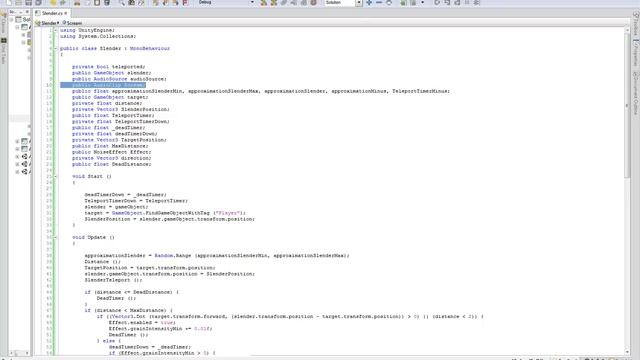
Task: Click the small arrow right of the green toolbar icons
Action: 422,2
